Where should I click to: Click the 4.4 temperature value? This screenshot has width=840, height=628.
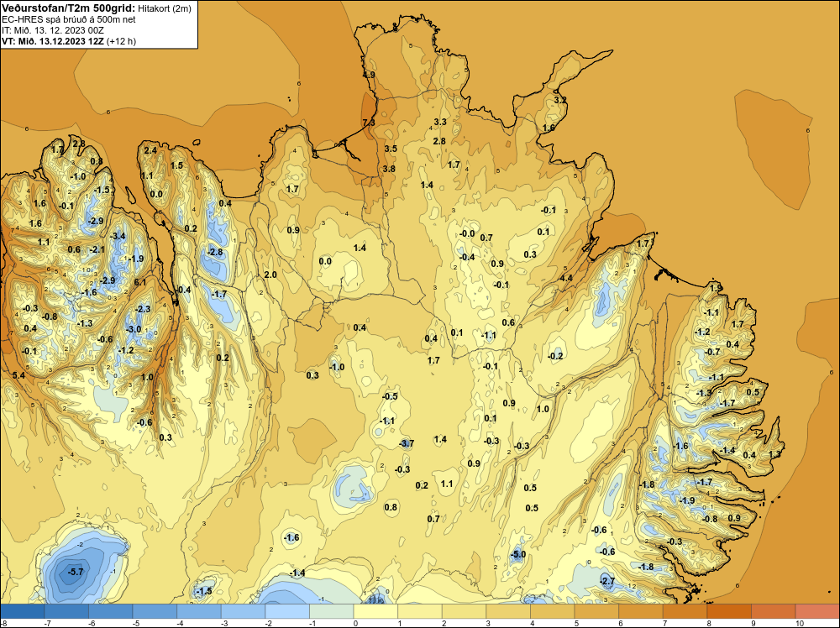point(566,278)
